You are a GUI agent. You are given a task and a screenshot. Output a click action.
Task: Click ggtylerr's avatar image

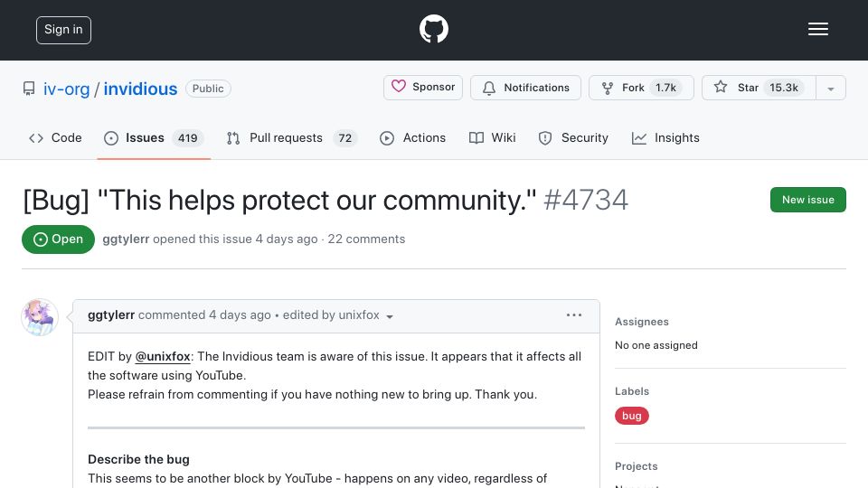coord(40,317)
